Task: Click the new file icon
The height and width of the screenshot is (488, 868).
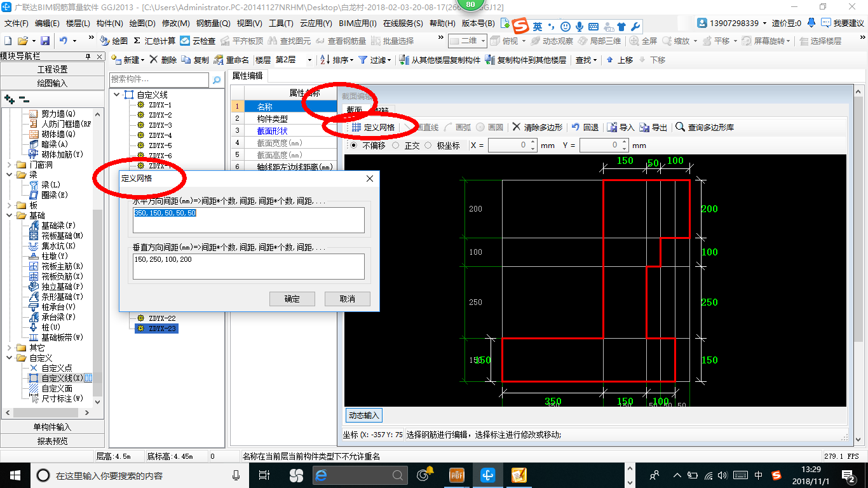Action: point(8,41)
